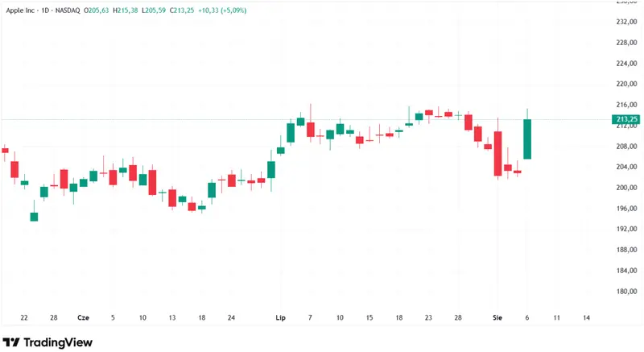Click the closing value C213,25

[182, 10]
